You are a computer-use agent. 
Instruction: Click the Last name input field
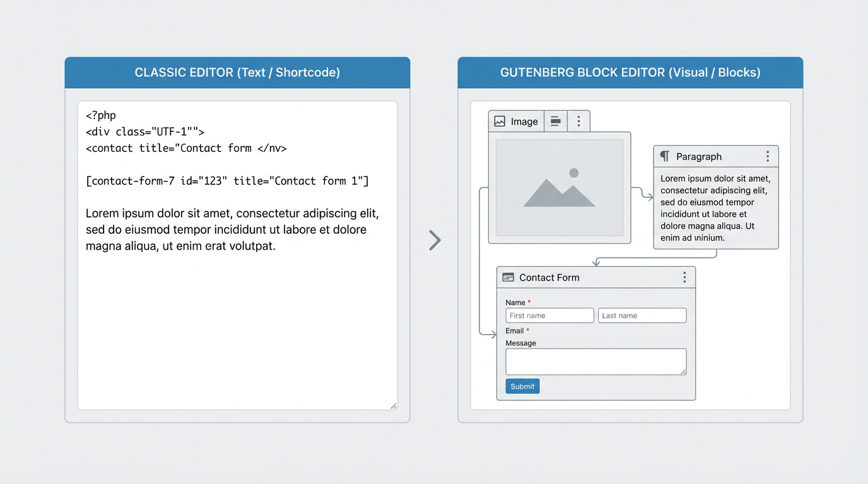click(642, 316)
